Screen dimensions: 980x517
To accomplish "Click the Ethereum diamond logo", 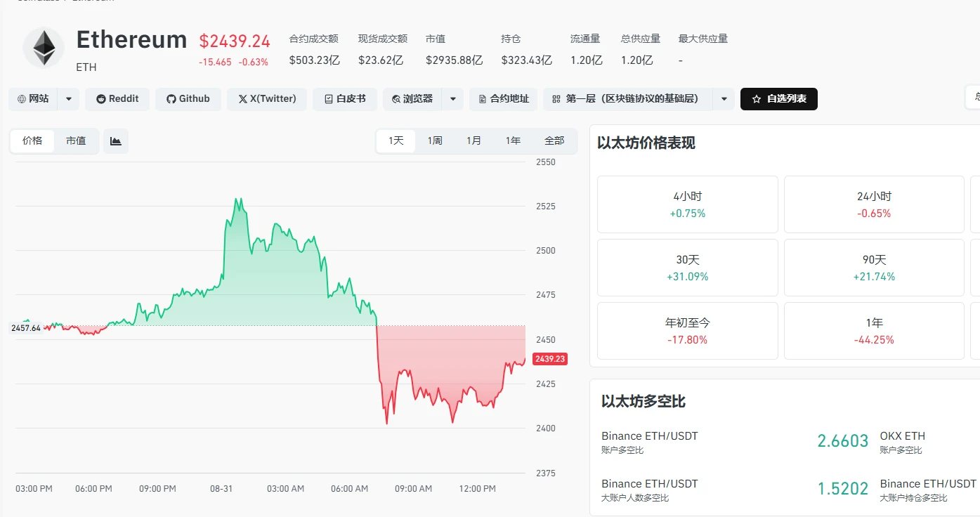I will pyautogui.click(x=44, y=48).
